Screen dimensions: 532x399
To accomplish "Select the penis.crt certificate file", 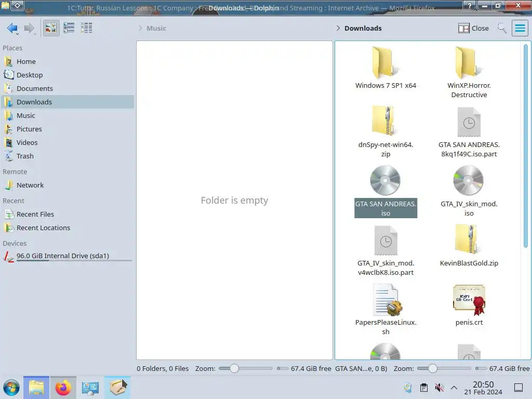I will [469, 304].
